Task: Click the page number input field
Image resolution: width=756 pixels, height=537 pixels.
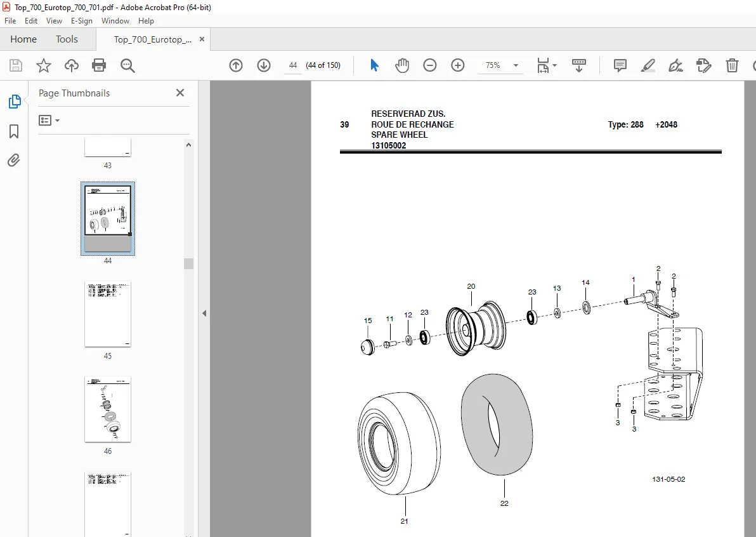Action: pyautogui.click(x=292, y=65)
